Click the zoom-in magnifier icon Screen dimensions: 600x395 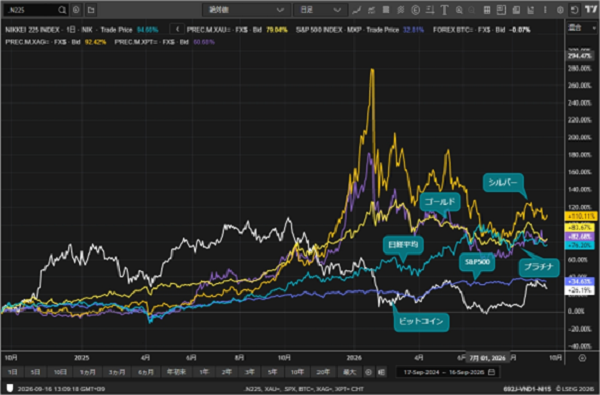point(459,10)
